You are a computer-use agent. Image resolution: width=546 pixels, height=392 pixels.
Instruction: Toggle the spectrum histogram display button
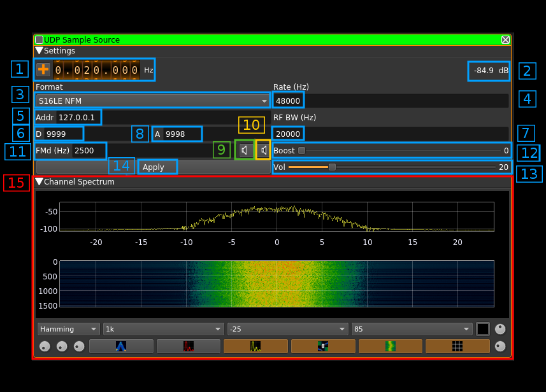coord(120,346)
